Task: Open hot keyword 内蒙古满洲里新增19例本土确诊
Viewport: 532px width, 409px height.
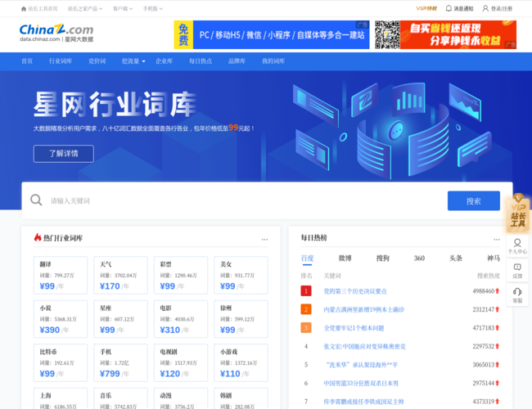Action: 363,310
